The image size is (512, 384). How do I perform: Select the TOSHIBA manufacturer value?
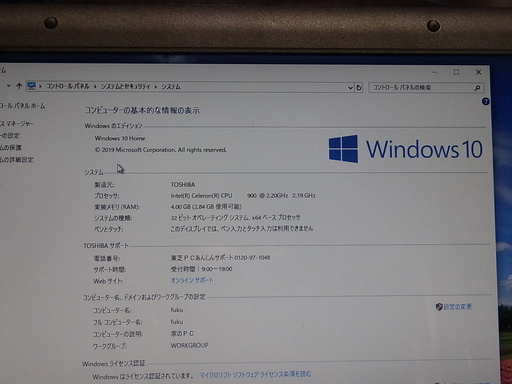[183, 184]
